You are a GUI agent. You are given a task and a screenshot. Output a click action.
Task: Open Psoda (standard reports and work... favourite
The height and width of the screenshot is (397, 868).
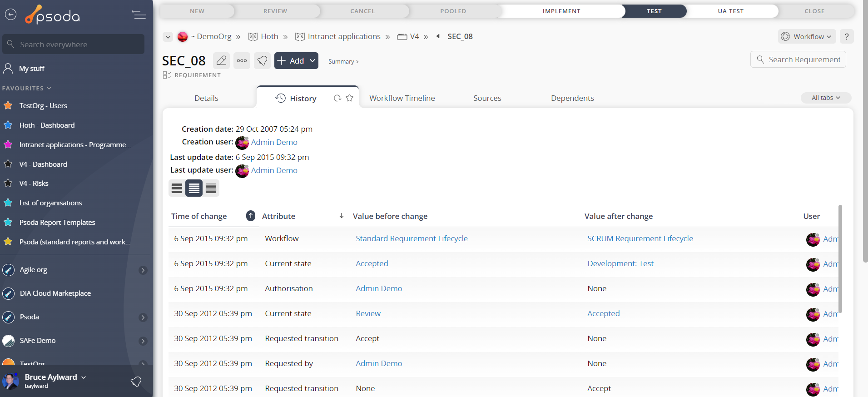pos(74,242)
